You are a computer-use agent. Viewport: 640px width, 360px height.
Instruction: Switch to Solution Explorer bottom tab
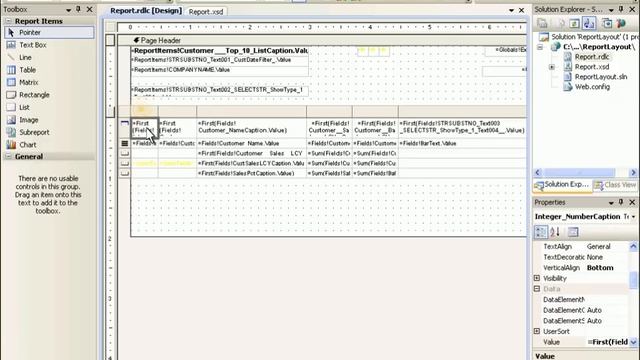pyautogui.click(x=562, y=185)
